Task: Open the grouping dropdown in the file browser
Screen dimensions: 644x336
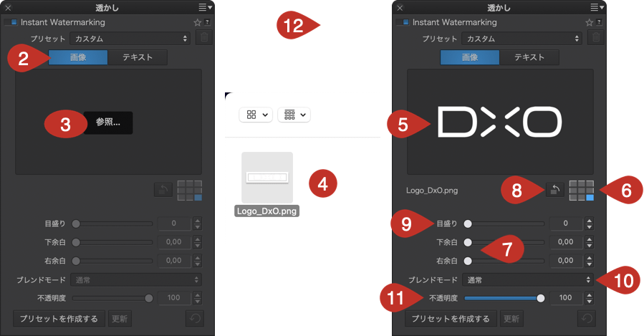Action: pyautogui.click(x=294, y=115)
